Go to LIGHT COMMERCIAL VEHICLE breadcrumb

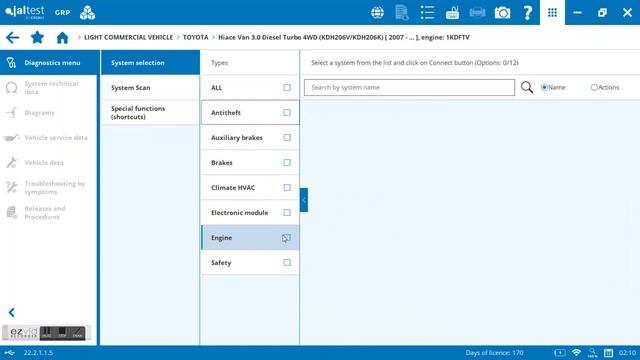129,37
